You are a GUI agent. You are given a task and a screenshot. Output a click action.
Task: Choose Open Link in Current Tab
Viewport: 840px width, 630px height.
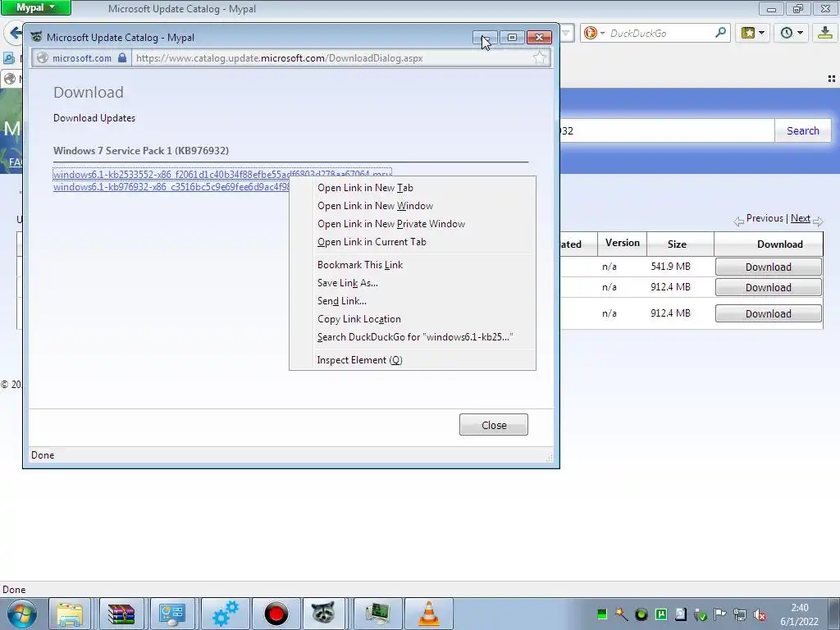tap(412, 242)
